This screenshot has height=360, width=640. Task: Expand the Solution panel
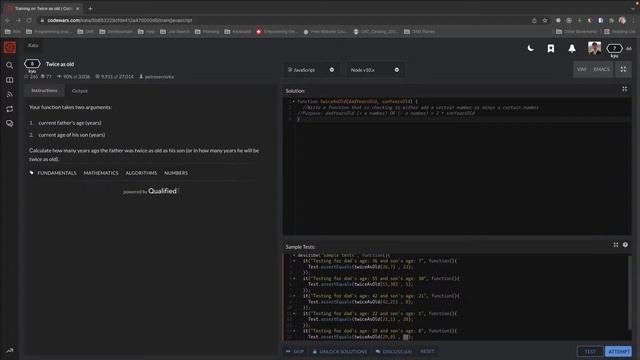click(x=624, y=89)
